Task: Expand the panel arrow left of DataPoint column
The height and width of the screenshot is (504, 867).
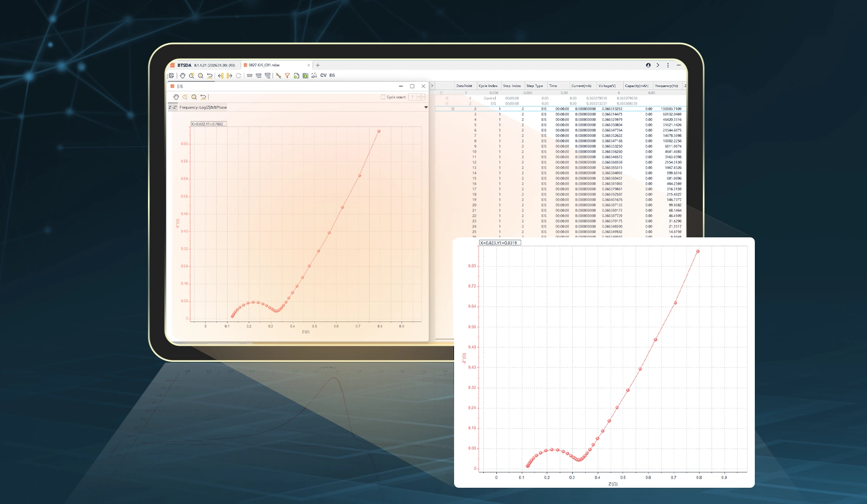Action: (x=432, y=86)
